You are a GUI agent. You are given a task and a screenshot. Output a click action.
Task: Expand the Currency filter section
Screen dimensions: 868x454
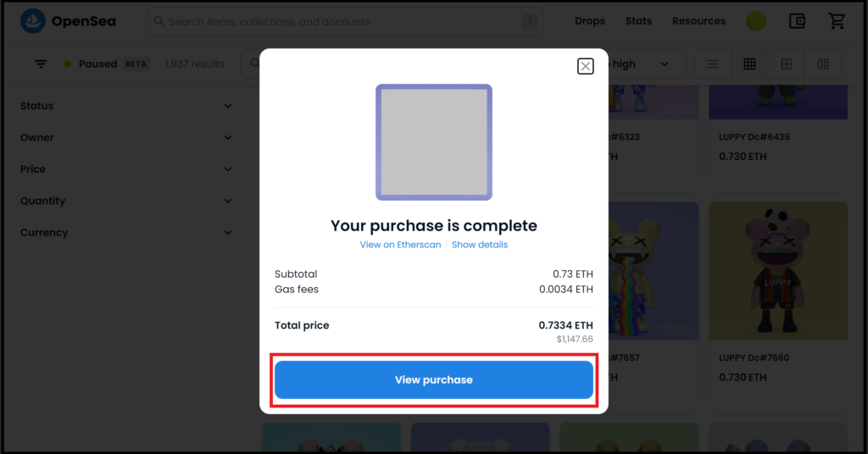pos(125,233)
